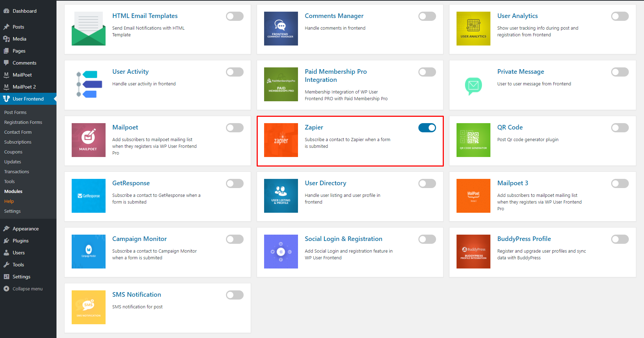This screenshot has height=338, width=644.
Task: Go to Subscriptions under User Frontend
Action: (18, 142)
